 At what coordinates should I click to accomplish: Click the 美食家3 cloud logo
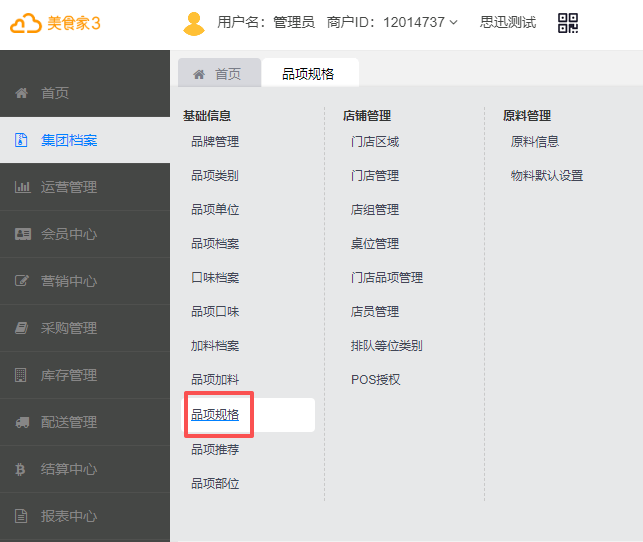point(56,23)
